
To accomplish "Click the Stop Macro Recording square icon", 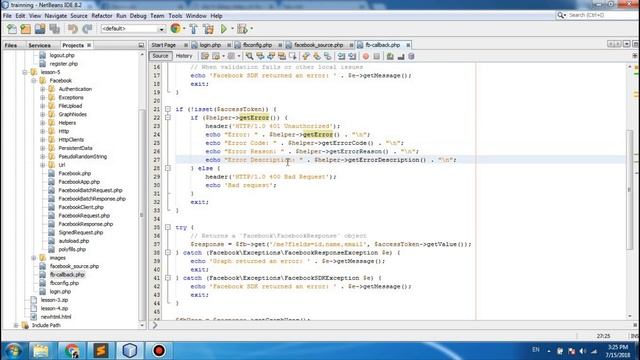I will point(377,56).
